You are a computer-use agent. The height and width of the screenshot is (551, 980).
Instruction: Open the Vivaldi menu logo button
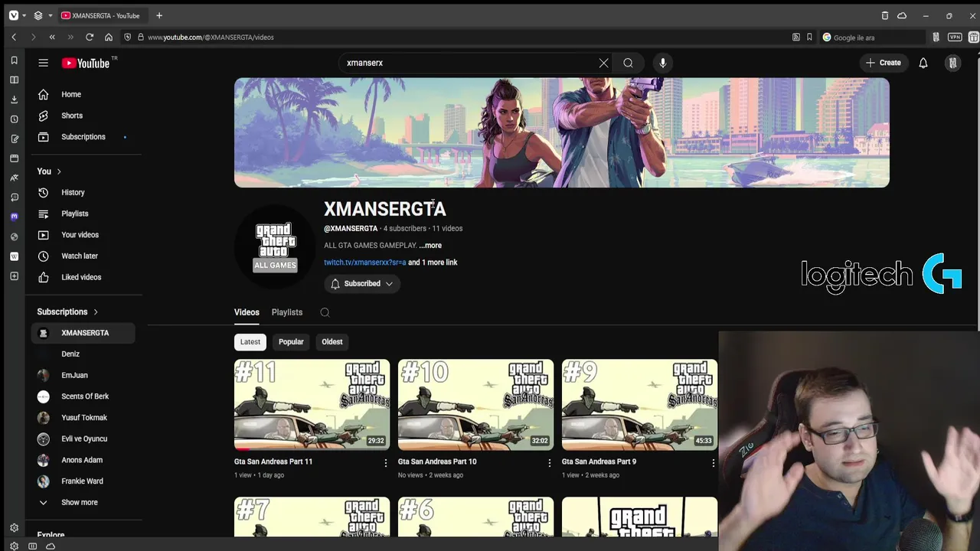click(x=14, y=15)
